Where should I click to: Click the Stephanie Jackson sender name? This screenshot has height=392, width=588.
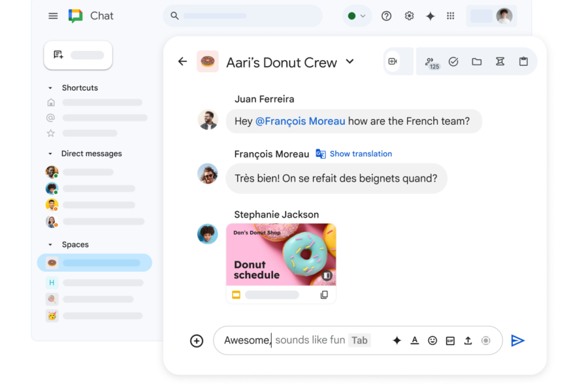[276, 214]
